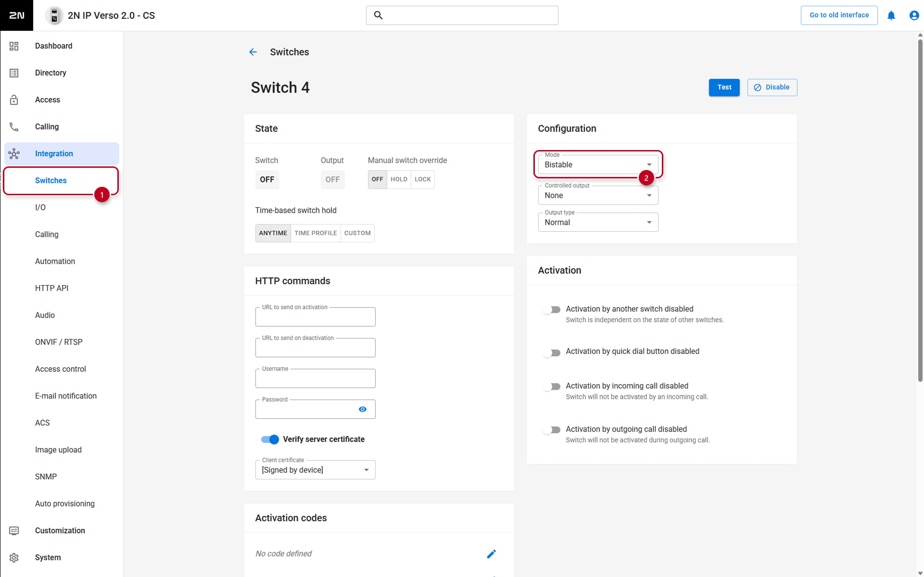Click the page vertical scrollbar

(920, 210)
